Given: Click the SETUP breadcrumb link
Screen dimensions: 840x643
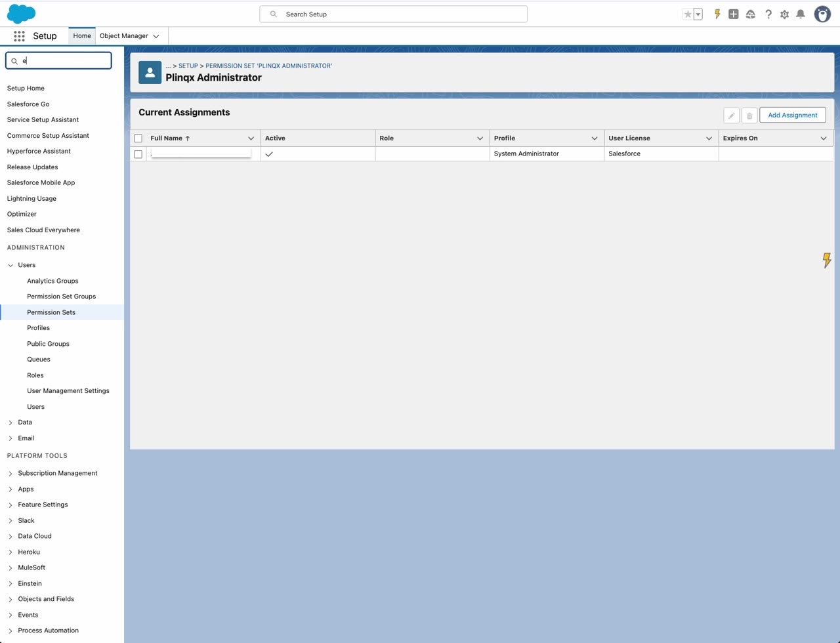Looking at the screenshot, I should (x=188, y=66).
